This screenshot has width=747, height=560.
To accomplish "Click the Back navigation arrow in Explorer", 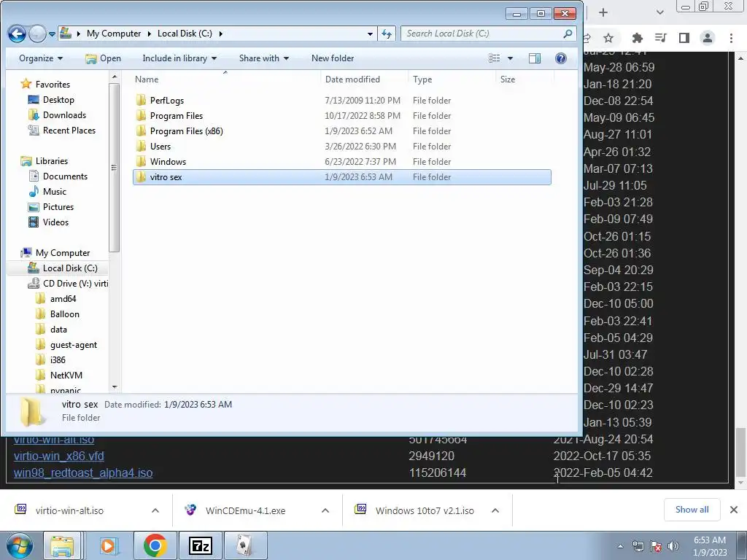I will pyautogui.click(x=18, y=34).
